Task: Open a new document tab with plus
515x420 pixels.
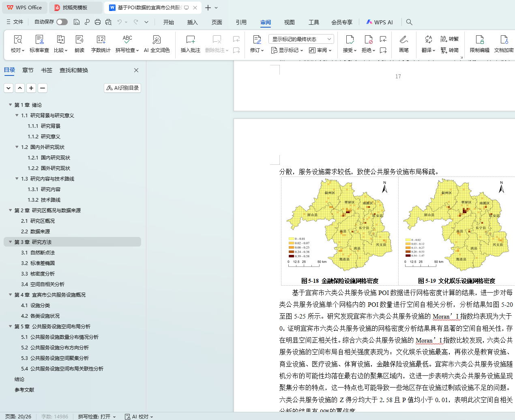Action: (208, 8)
